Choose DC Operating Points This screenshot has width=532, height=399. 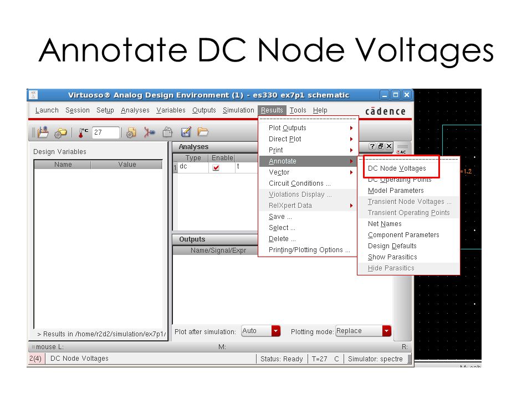pyautogui.click(x=400, y=180)
